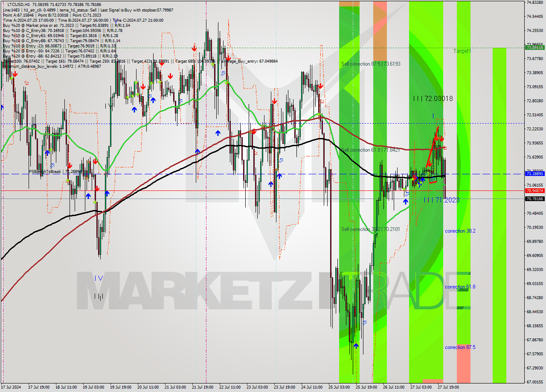Click the 22 Jul 11:00 time label
The image size is (546, 392).
pos(230,387)
